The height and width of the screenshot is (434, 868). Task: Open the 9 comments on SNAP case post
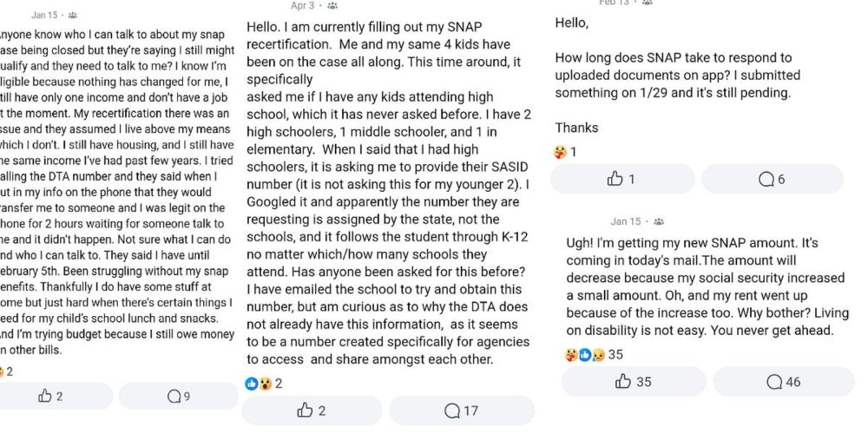click(x=178, y=396)
